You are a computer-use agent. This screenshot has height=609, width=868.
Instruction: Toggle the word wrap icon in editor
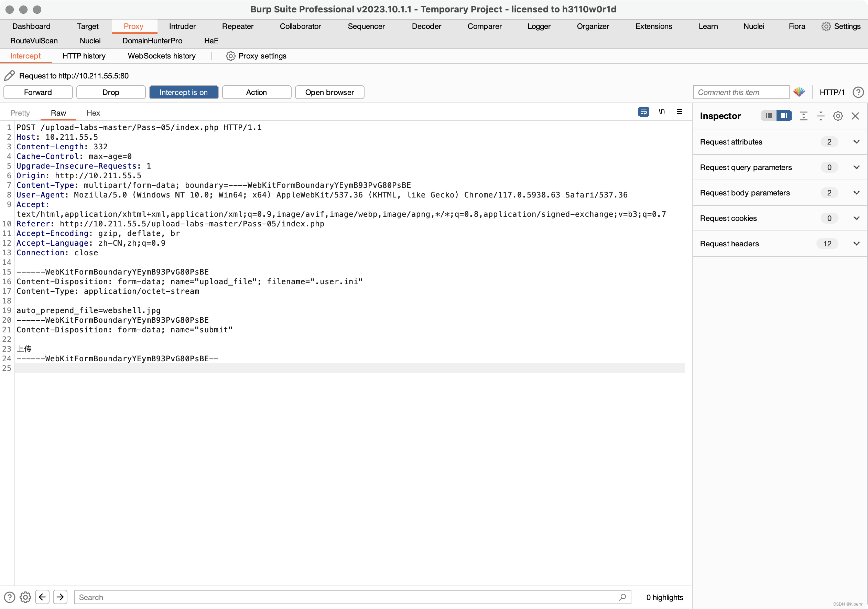coord(643,111)
